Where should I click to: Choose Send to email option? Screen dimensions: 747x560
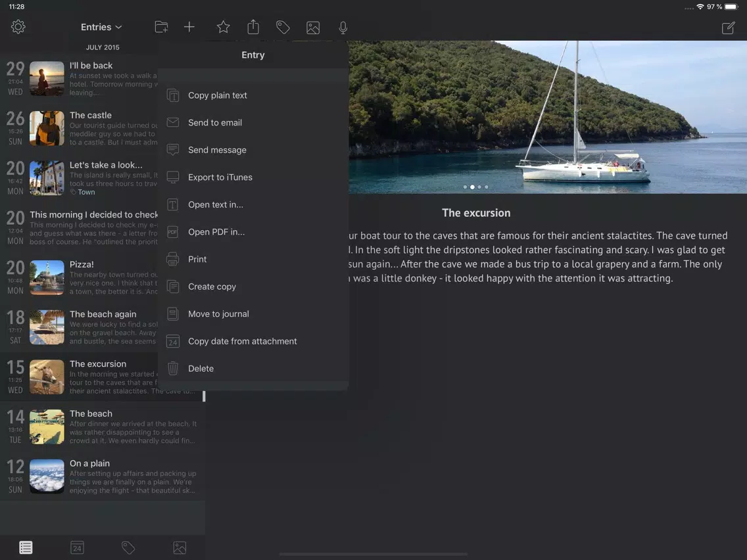(253, 122)
